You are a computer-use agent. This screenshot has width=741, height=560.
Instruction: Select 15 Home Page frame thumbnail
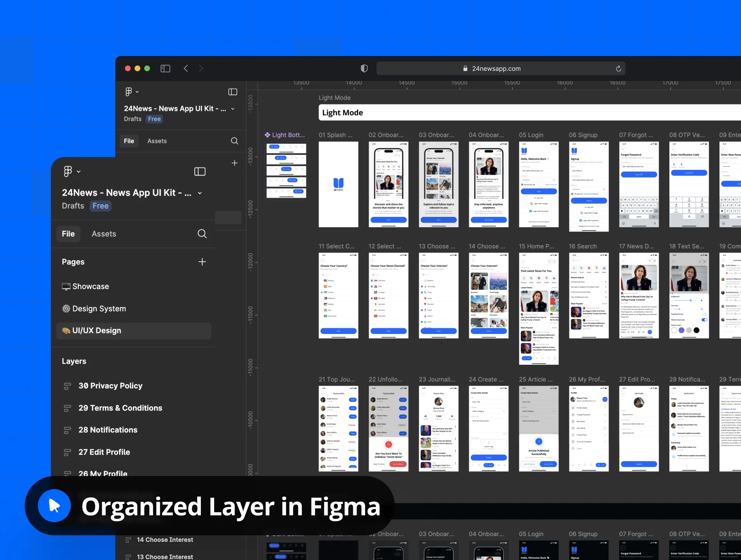[539, 309]
